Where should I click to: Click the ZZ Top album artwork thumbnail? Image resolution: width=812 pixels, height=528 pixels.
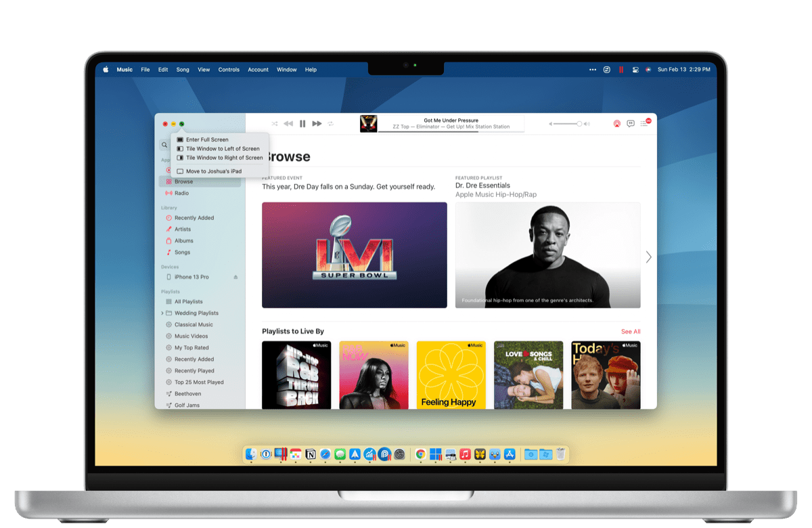tap(368, 123)
